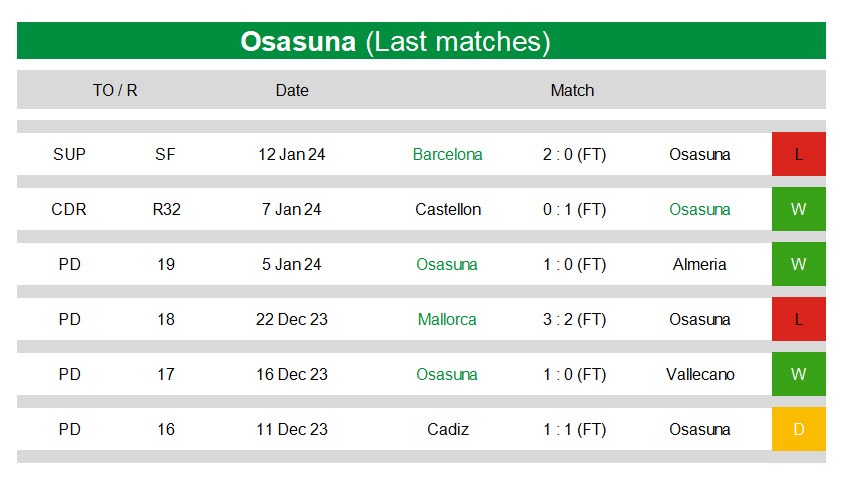Screen dimensions: 843x485
Task: Select the Barcelona team name
Action: (447, 154)
